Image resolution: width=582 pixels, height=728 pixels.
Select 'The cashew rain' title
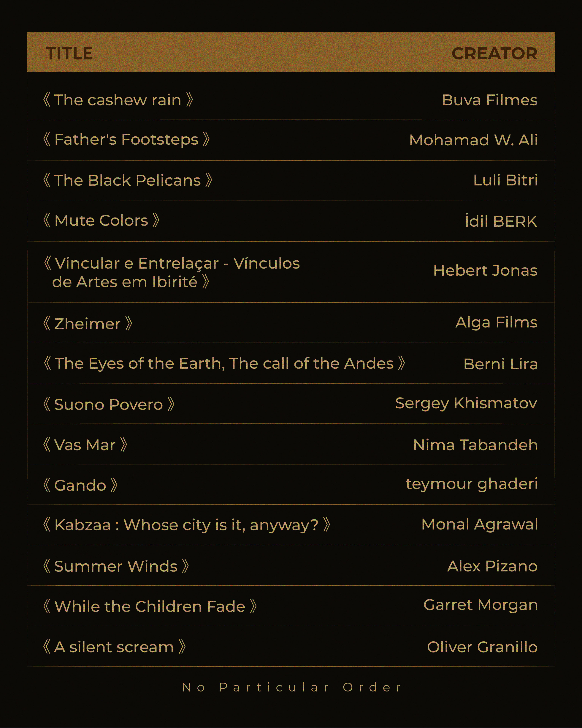point(118,100)
